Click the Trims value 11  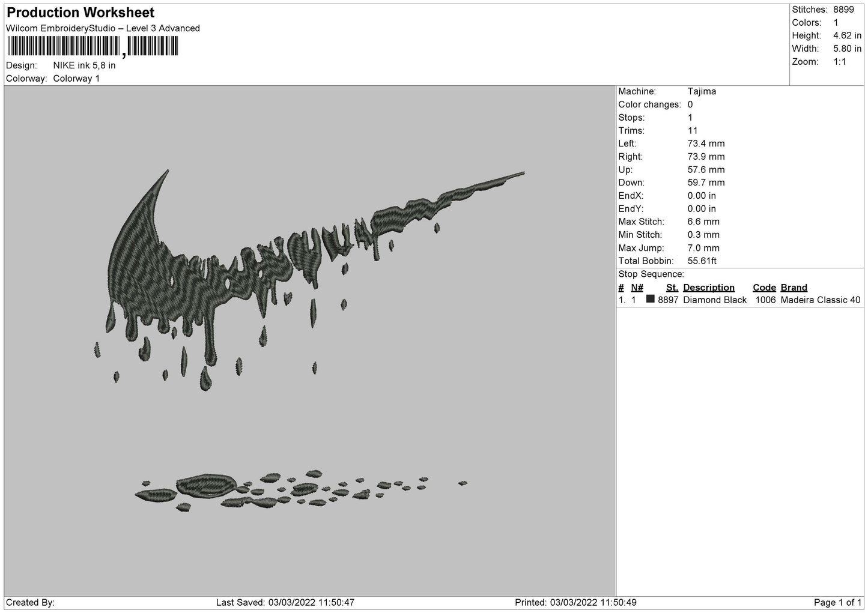pos(693,131)
